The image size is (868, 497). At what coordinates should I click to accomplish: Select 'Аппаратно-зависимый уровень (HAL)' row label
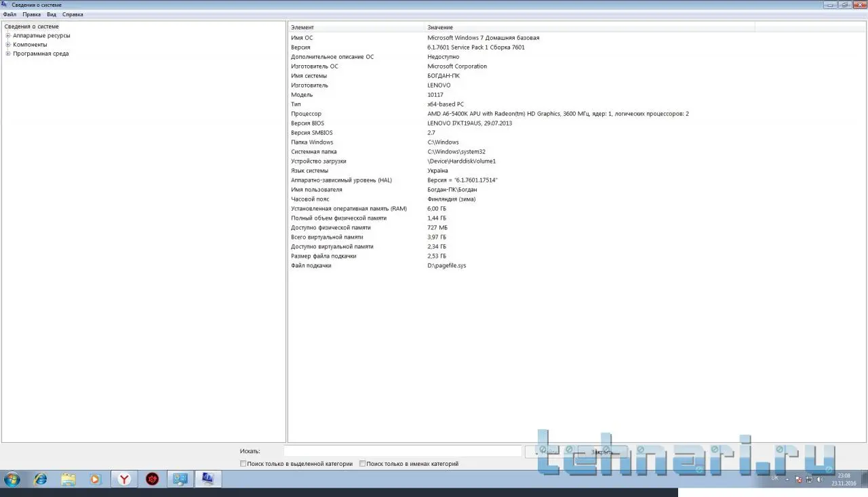point(341,180)
